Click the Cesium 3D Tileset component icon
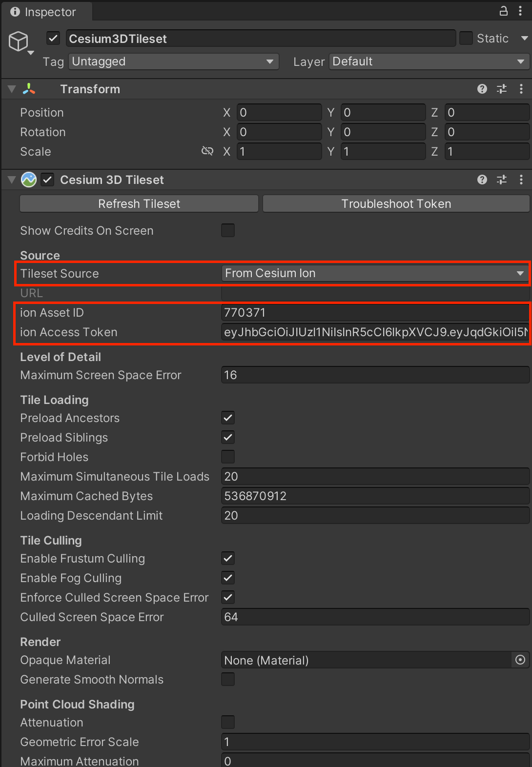Image resolution: width=532 pixels, height=767 pixels. point(29,180)
